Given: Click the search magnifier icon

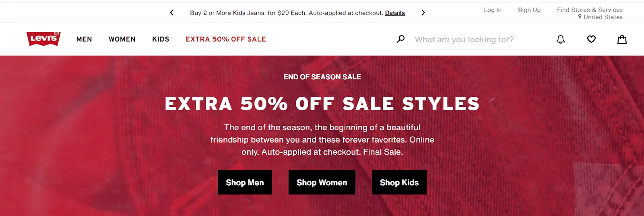Looking at the screenshot, I should click(x=400, y=39).
